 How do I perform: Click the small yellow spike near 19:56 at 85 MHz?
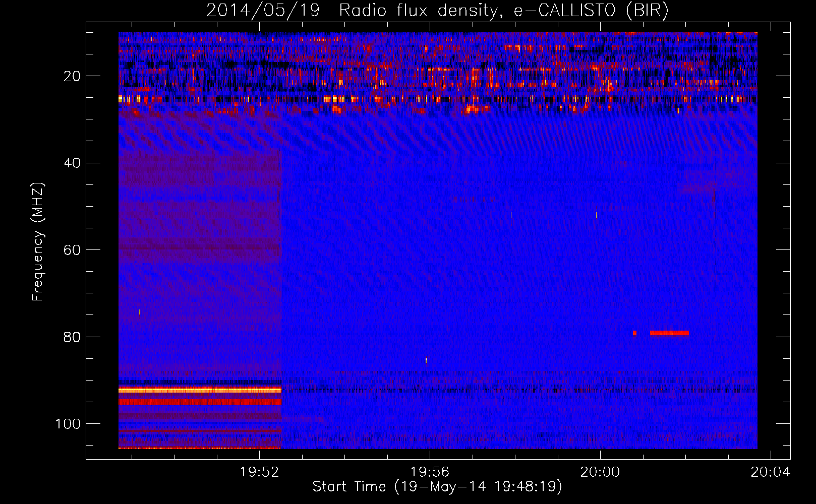[426, 360]
